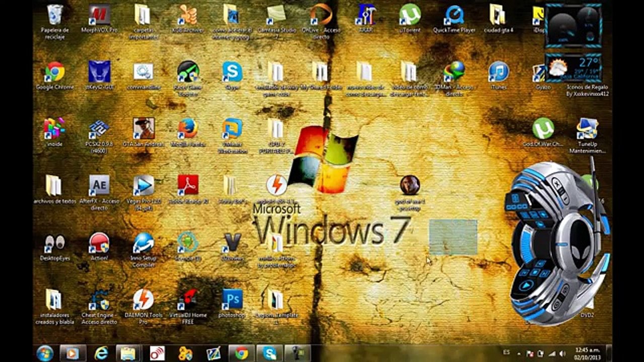The height and width of the screenshot is (362, 644).
Task: Select the archivos de textos folder
Action: point(54,186)
